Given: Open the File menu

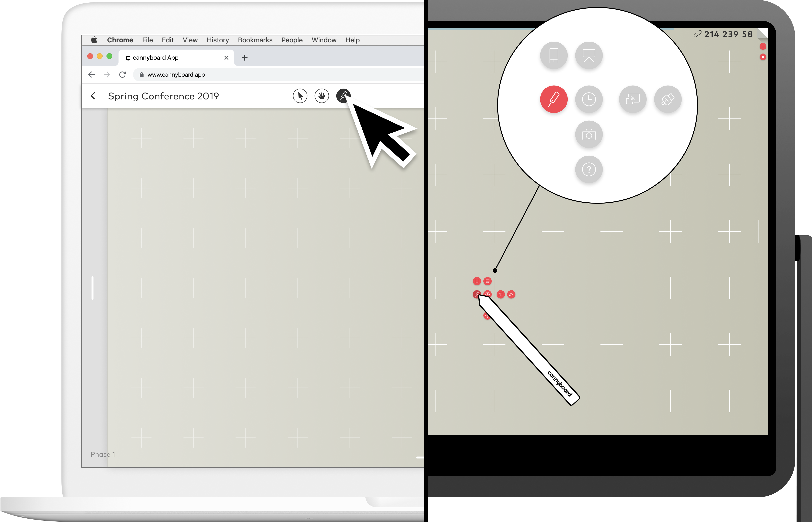Looking at the screenshot, I should click(147, 40).
